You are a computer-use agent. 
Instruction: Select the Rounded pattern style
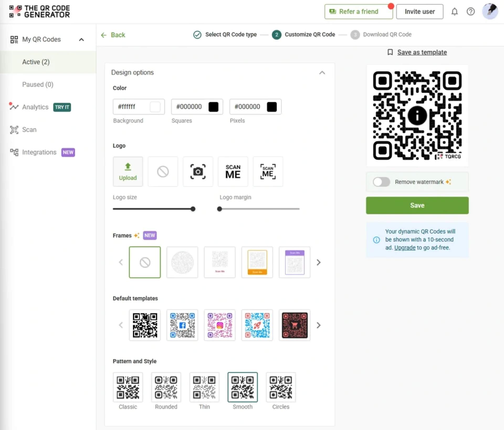[x=166, y=387]
